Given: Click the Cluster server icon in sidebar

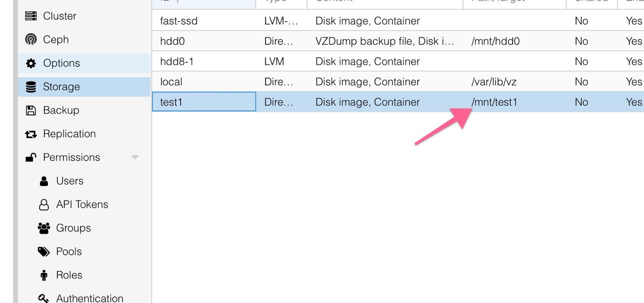Looking at the screenshot, I should pos(31,16).
